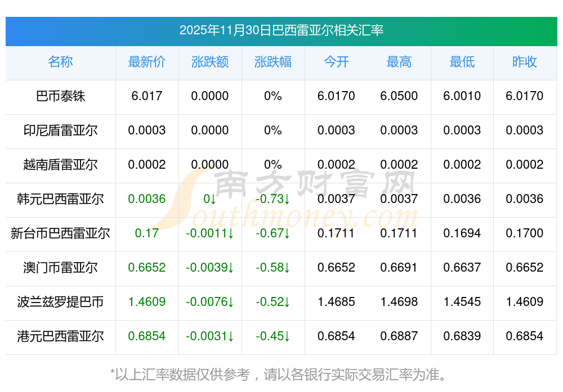Open the 港元巴西雷亚尔 row name
The image size is (563, 392).
click(x=60, y=336)
